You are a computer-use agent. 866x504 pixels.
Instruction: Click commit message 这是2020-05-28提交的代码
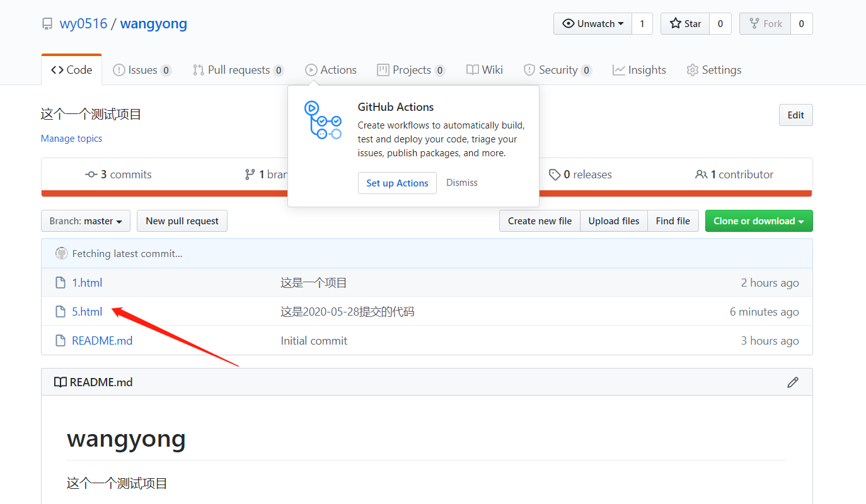pos(348,312)
